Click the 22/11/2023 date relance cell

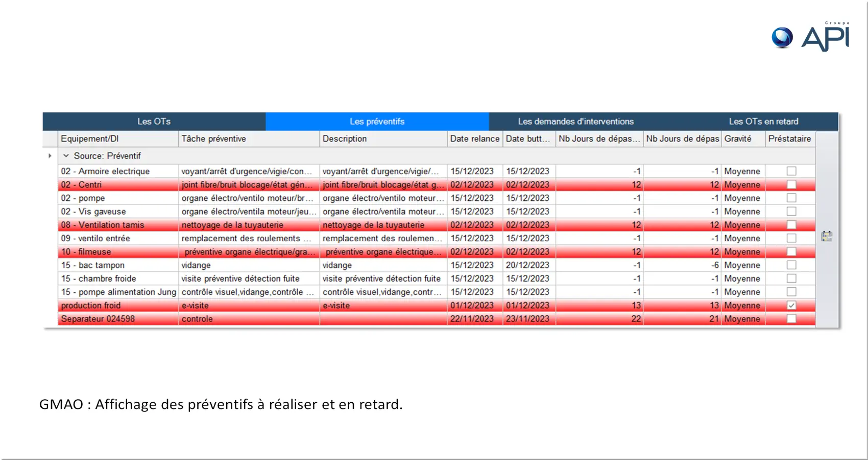[x=475, y=318]
